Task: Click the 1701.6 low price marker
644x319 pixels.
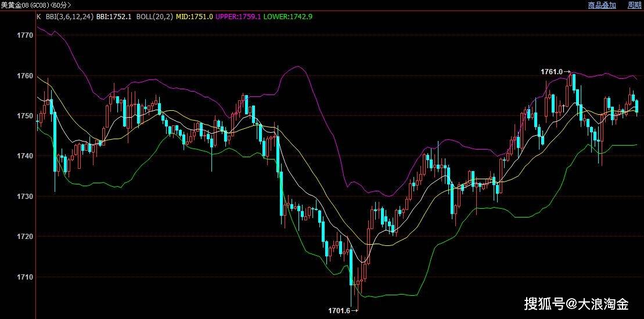Action: click(343, 311)
